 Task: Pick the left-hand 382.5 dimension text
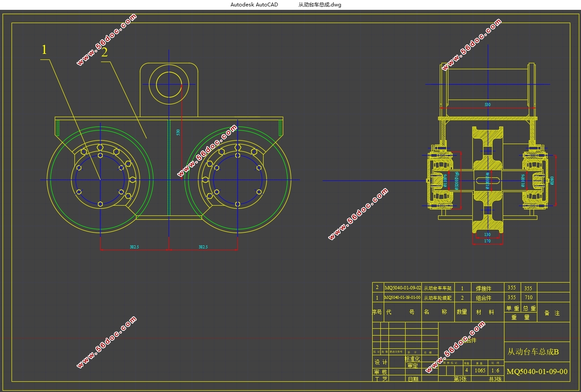(134, 247)
